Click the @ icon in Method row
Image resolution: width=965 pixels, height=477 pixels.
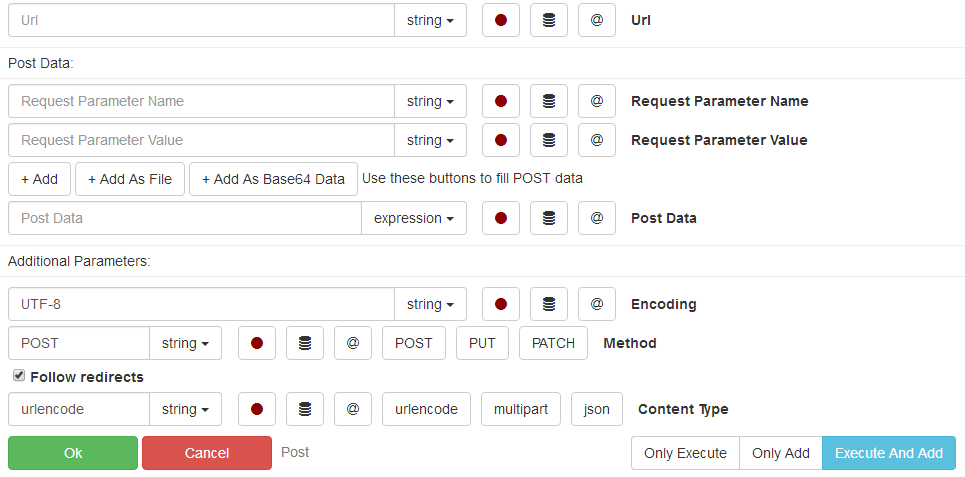coord(353,343)
